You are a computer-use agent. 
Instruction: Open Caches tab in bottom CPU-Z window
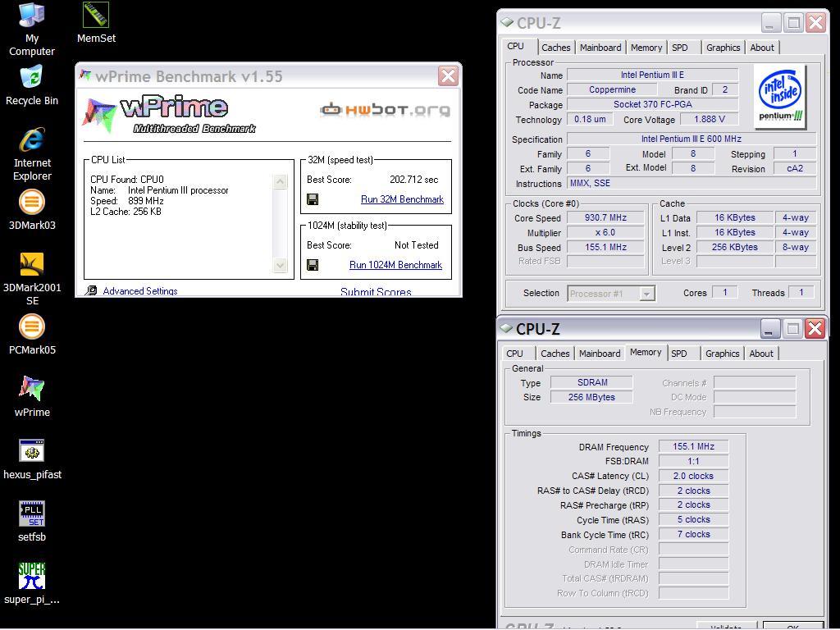pyautogui.click(x=555, y=354)
